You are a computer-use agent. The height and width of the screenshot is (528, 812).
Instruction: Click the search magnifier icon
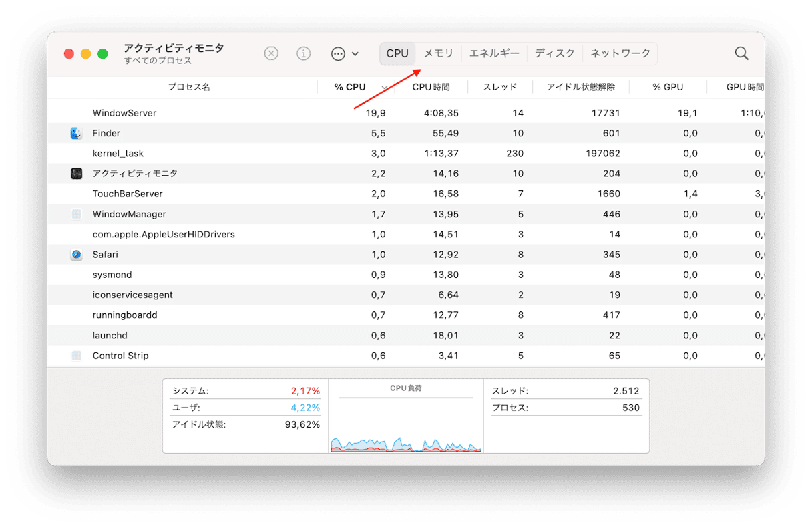pyautogui.click(x=741, y=53)
